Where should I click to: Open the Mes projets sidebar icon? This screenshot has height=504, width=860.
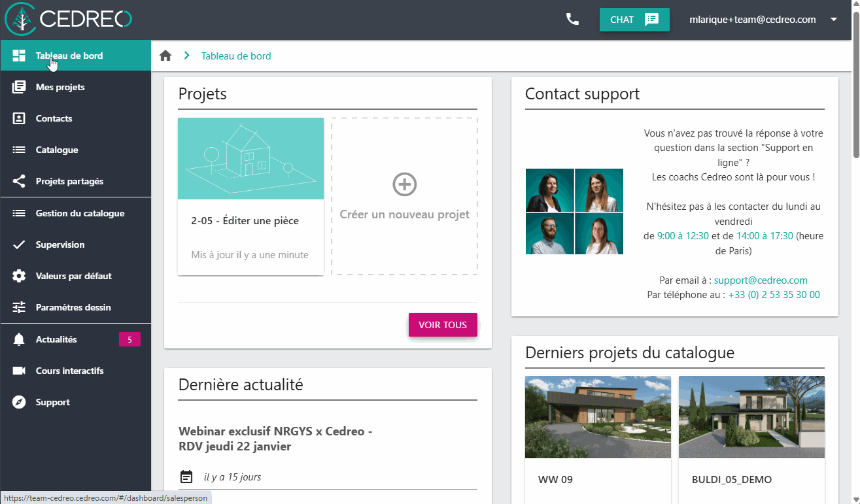[19, 87]
